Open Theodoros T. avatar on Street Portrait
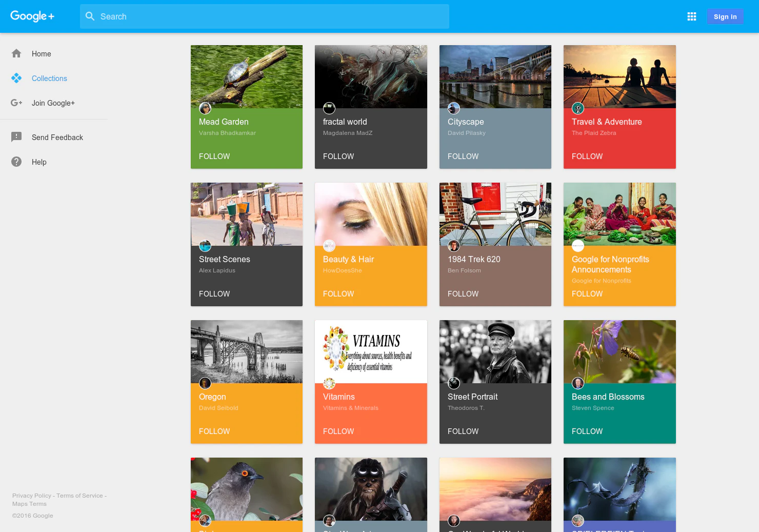The image size is (759, 532). tap(454, 383)
